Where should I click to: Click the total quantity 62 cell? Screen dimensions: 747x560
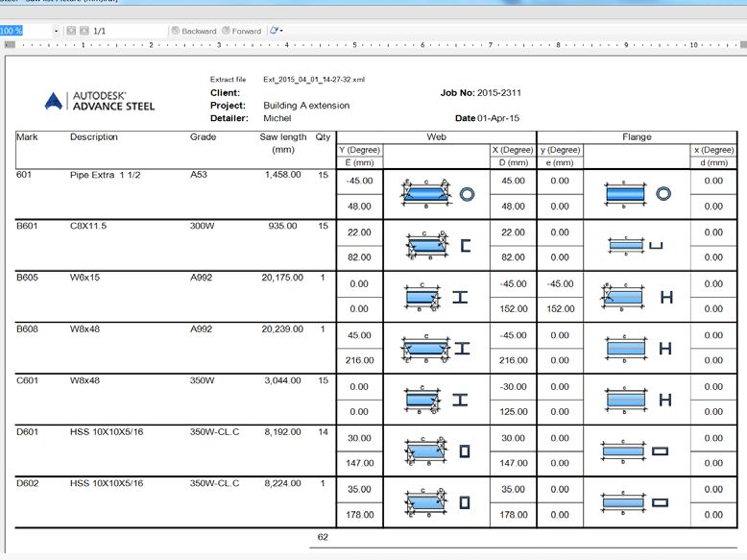click(x=323, y=537)
